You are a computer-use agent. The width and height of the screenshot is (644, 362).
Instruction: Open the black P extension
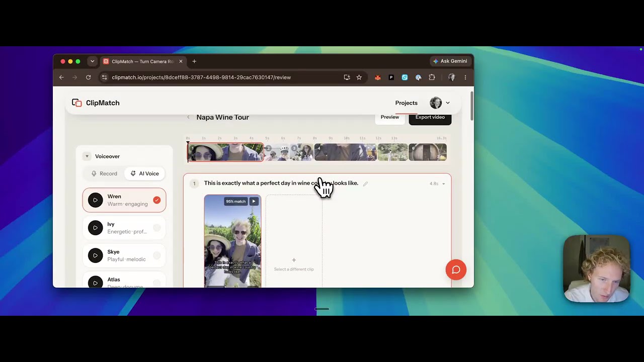391,77
